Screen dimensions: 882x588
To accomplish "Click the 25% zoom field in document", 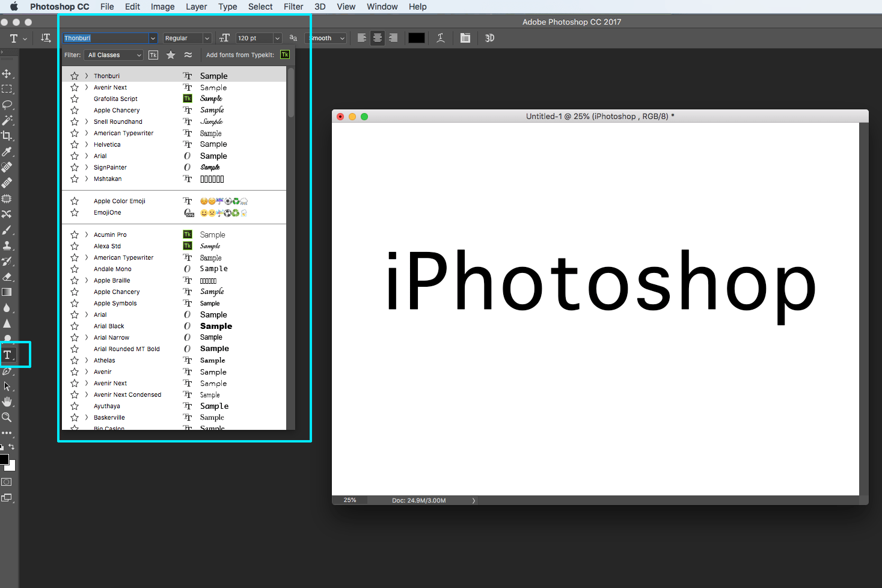I will click(x=350, y=500).
